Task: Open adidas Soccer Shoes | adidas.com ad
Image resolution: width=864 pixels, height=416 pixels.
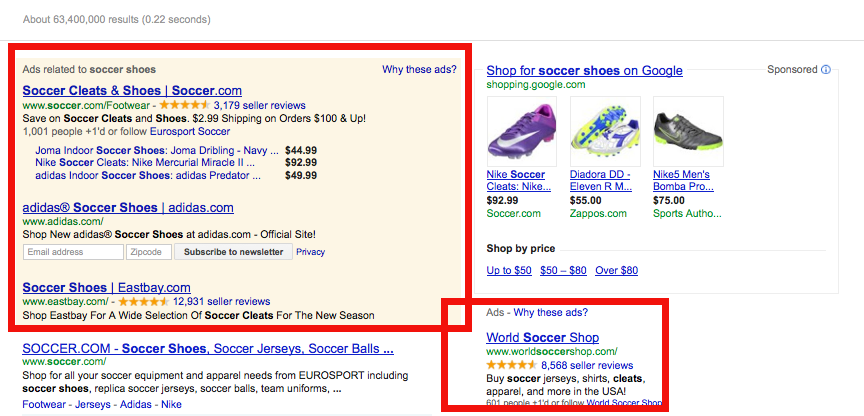Action: [128, 208]
